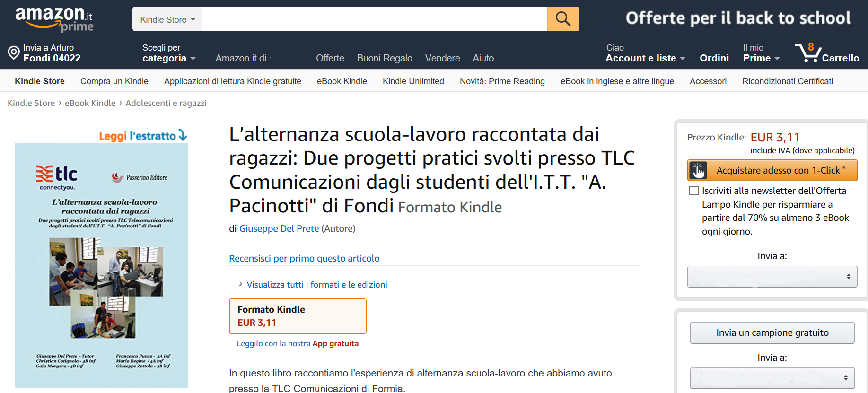
Task: Click Invia un campione gratuito button
Action: 772,333
